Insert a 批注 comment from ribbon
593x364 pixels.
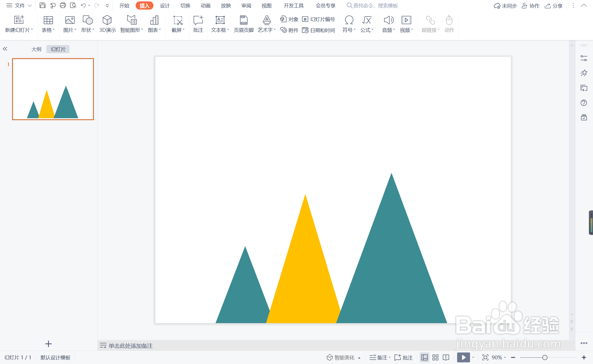[x=198, y=21]
